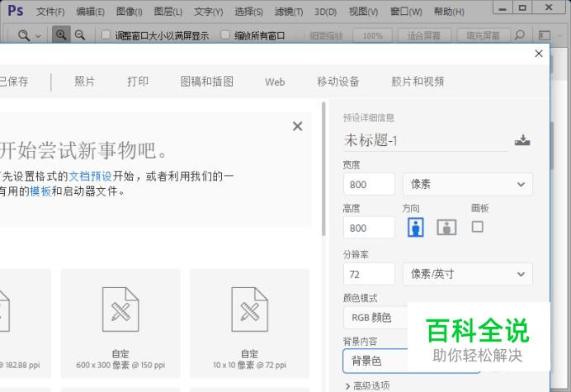Viewport: 571px width, 392px height.
Task: Toggle the 细微缩放 checkbox
Action: tap(300, 35)
